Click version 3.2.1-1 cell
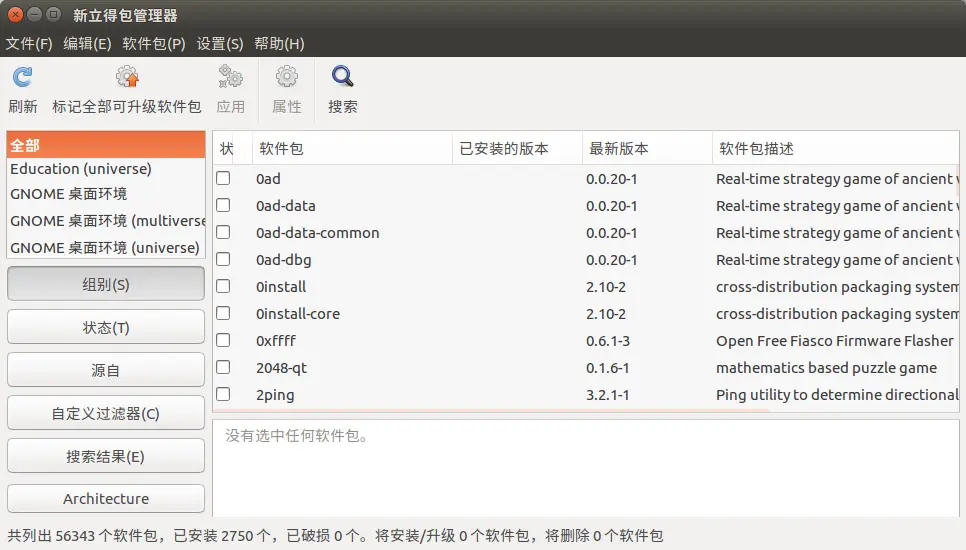The image size is (966, 550). [607, 395]
